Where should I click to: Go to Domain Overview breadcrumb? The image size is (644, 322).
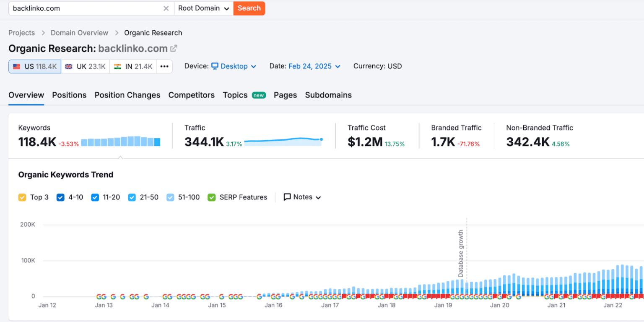(80, 33)
